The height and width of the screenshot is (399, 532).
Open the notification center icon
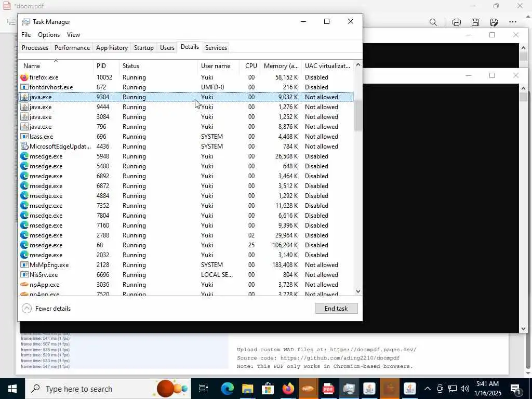[x=516, y=390]
